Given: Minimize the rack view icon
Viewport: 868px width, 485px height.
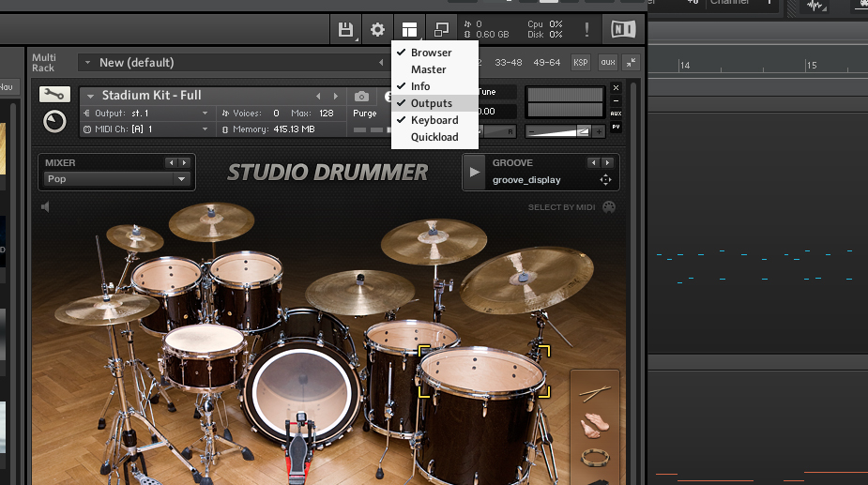Looking at the screenshot, I should 441,29.
